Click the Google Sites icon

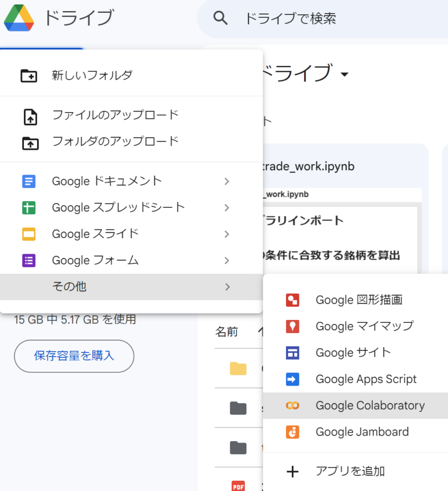pos(292,353)
